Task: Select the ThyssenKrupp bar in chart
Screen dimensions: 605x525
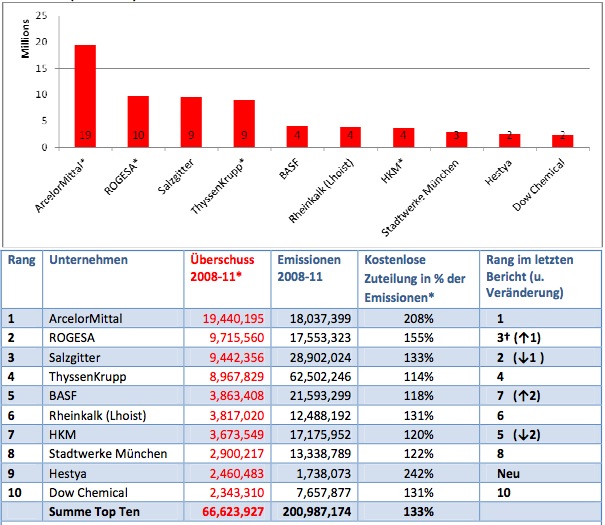Action: (x=244, y=123)
